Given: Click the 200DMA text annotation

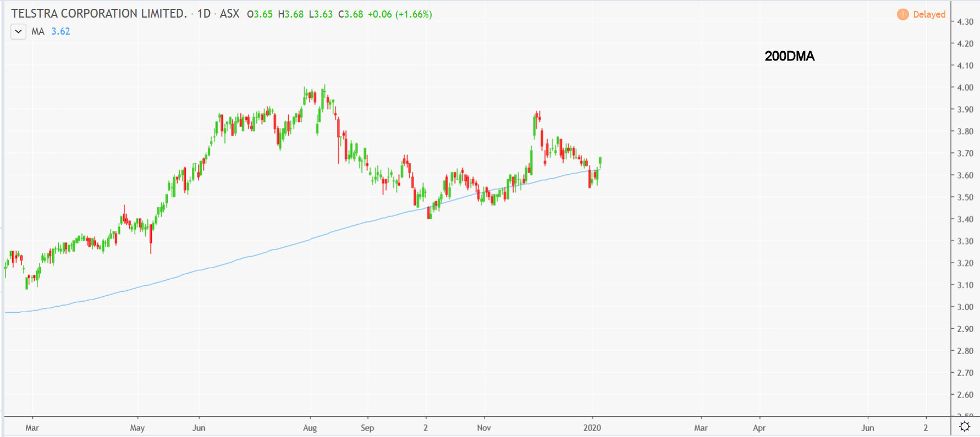Looking at the screenshot, I should point(789,56).
